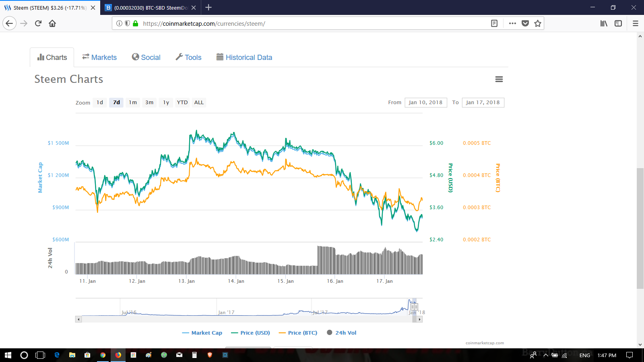Click the page vertical scrollbar thumb
This screenshot has height=362, width=644.
[640, 228]
